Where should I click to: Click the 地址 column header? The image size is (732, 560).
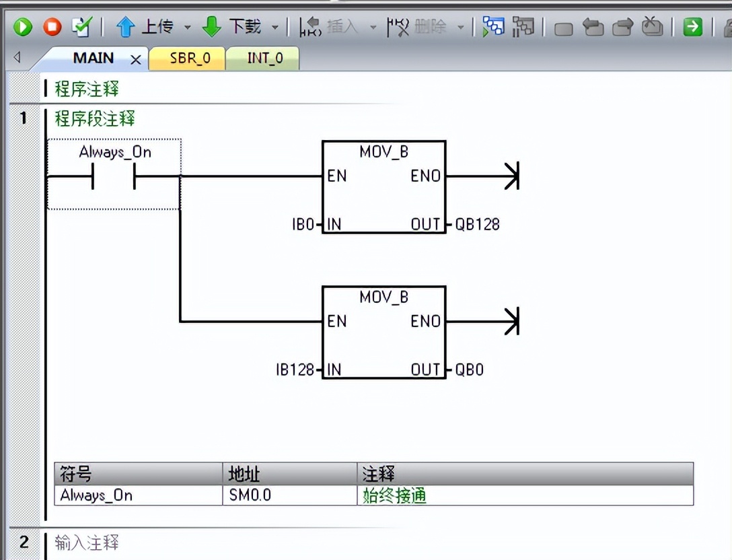click(290, 474)
